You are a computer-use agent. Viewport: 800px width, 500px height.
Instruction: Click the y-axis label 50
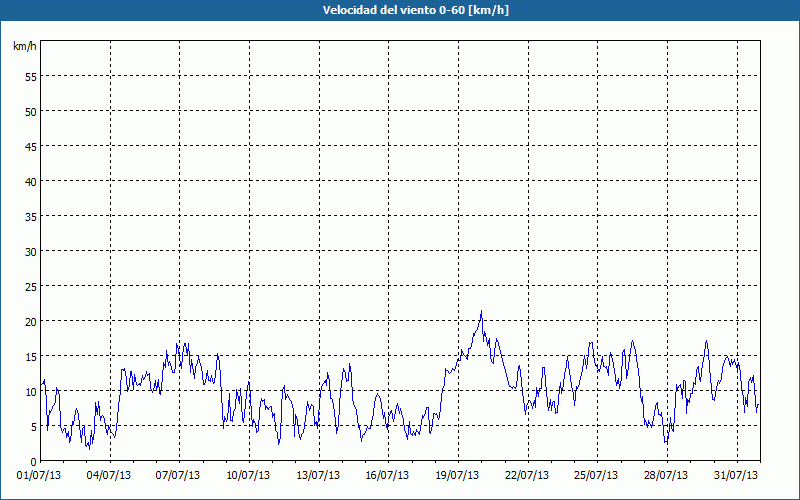31,112
